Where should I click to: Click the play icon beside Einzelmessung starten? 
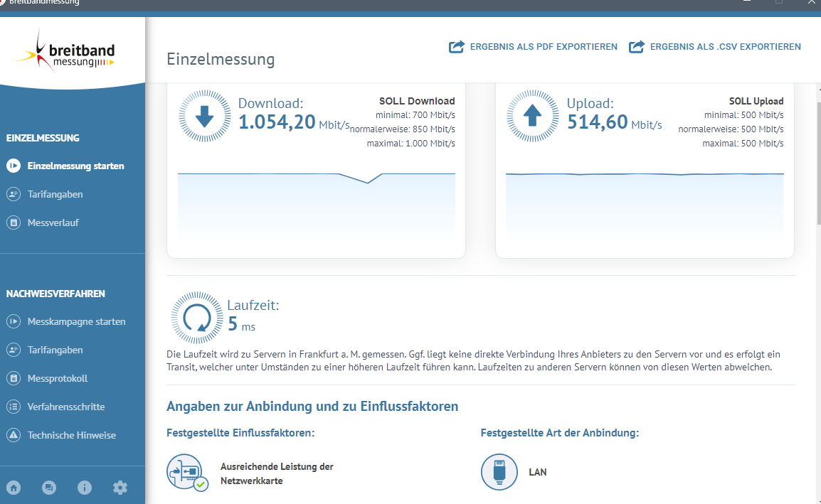click(14, 166)
